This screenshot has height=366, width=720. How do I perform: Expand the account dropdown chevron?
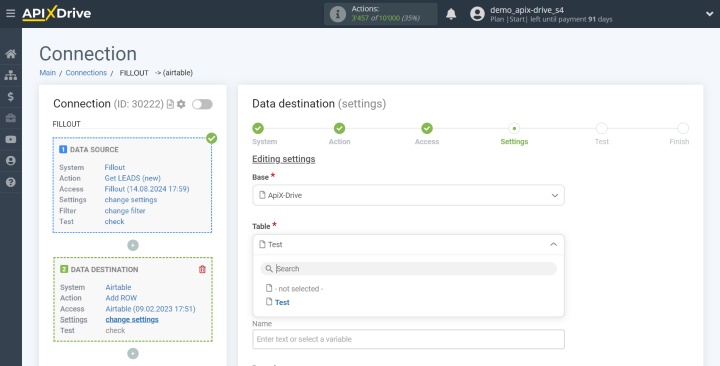[x=709, y=14]
